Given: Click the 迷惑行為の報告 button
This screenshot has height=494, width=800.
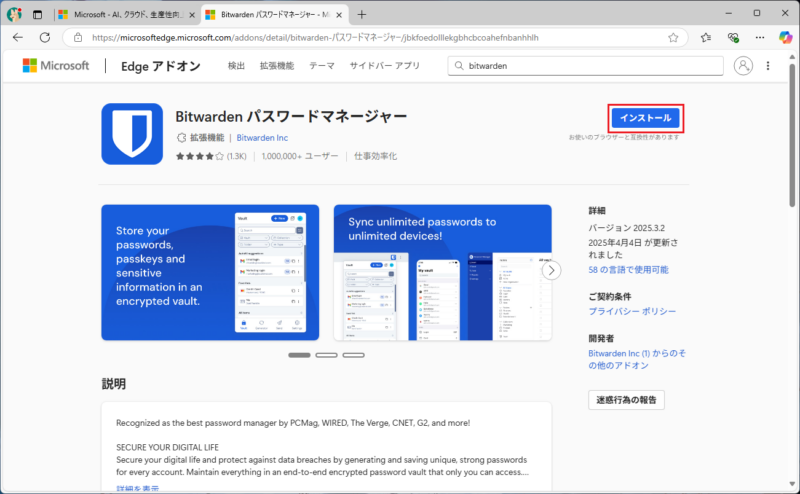Looking at the screenshot, I should click(626, 400).
